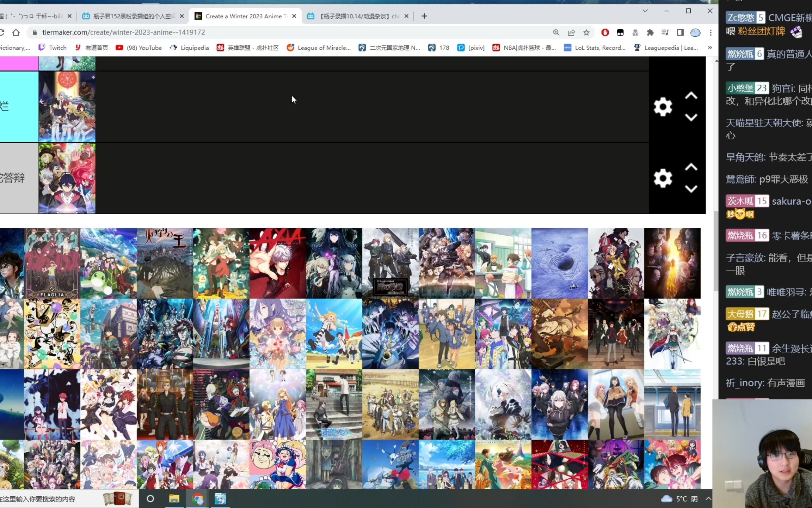Open Chrome three-dot menu

coord(710,32)
